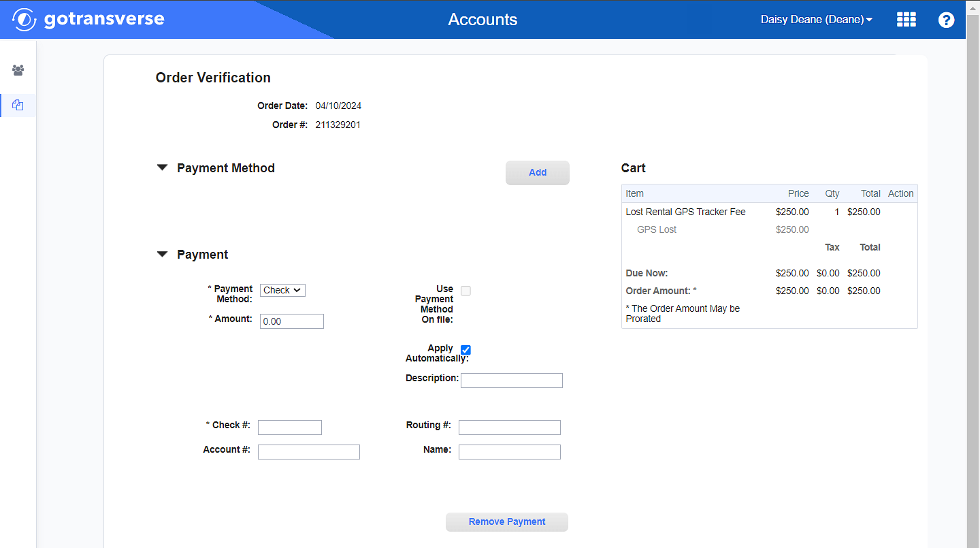Open the Payment Method Check dropdown
This screenshot has height=548, width=980.
pyautogui.click(x=282, y=290)
